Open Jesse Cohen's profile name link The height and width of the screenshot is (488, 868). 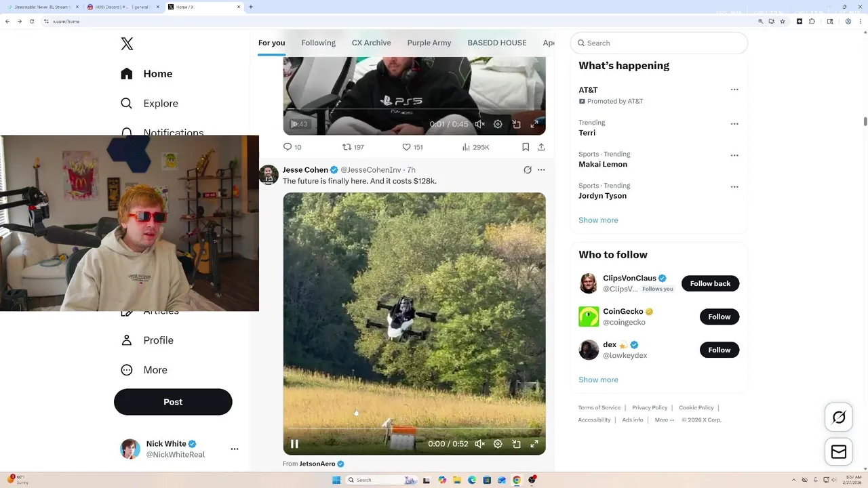pyautogui.click(x=305, y=170)
